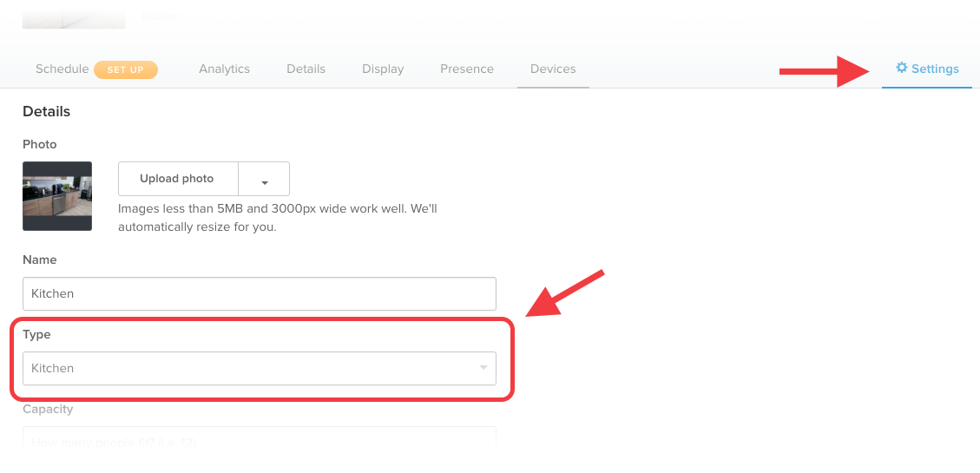Click the Name field label
This screenshot has width=980, height=473.
[x=39, y=259]
